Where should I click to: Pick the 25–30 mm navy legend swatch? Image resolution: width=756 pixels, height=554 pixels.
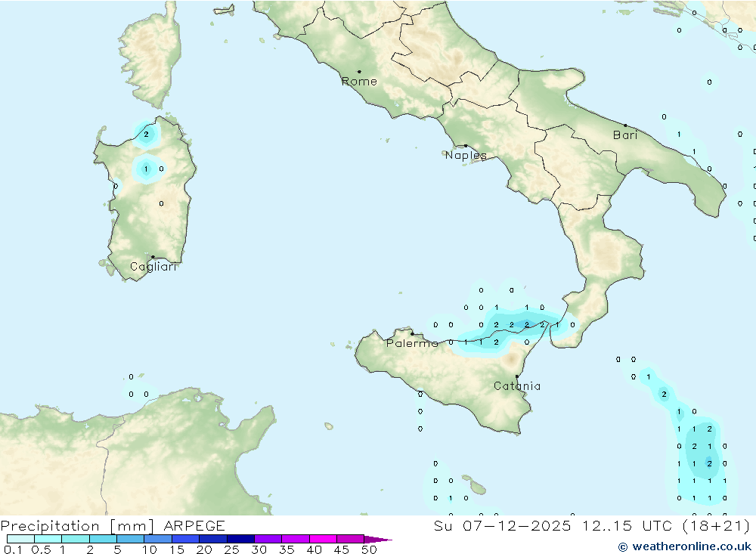pos(240,539)
